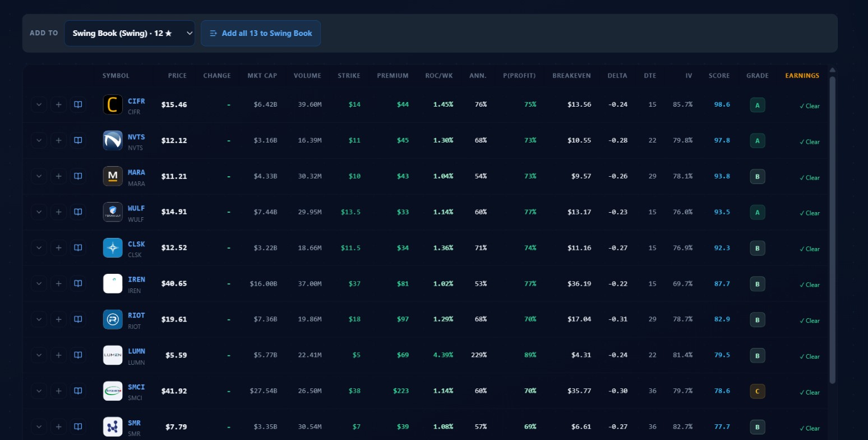The width and height of the screenshot is (868, 440).
Task: Open the book icon in the SMCI row
Action: coord(78,391)
